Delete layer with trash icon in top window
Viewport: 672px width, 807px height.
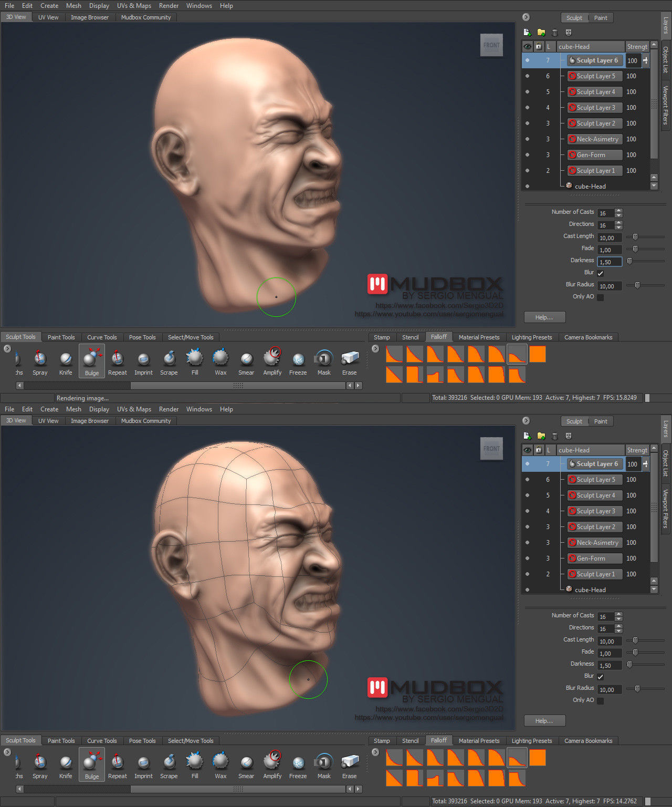click(x=554, y=33)
